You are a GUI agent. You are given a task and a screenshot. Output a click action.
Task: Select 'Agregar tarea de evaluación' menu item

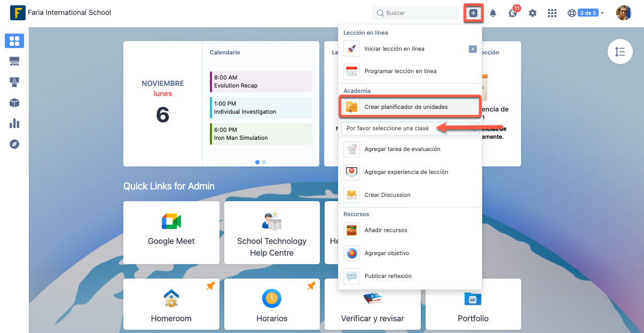pos(402,149)
